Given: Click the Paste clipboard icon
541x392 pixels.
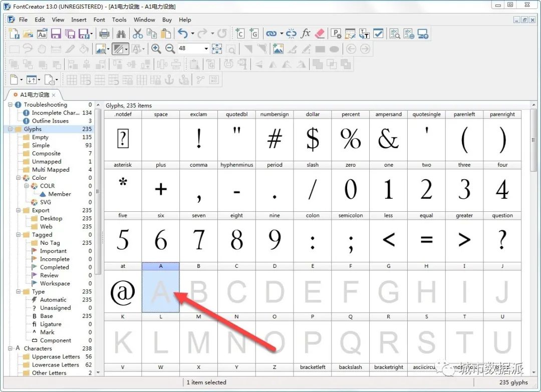Looking at the screenshot, I should point(166,34).
